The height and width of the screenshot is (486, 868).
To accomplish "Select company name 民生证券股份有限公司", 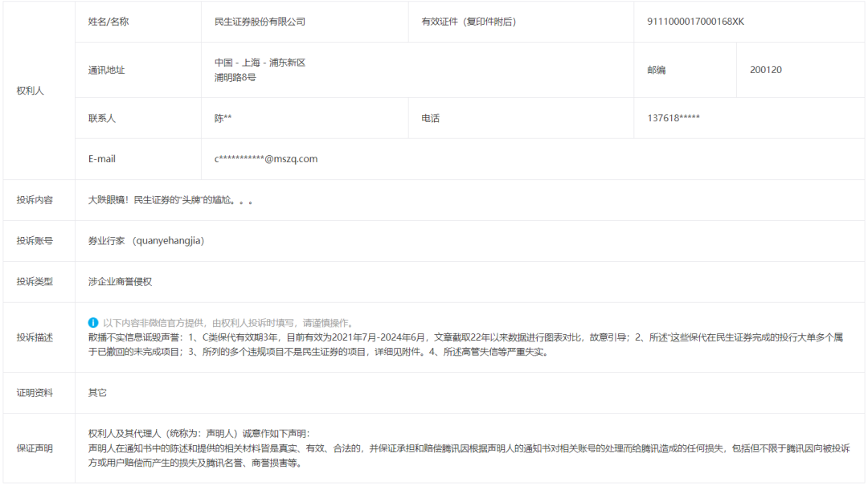I will click(x=260, y=22).
